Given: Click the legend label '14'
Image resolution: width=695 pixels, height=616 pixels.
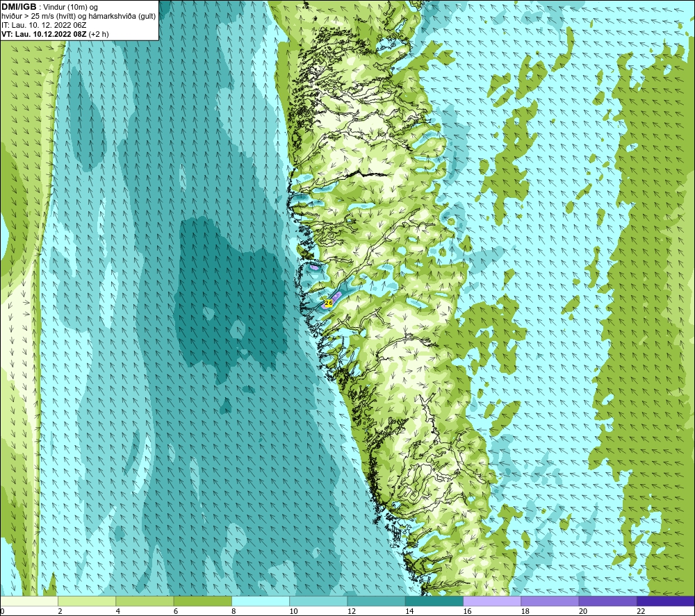Looking at the screenshot, I should click(x=409, y=611).
